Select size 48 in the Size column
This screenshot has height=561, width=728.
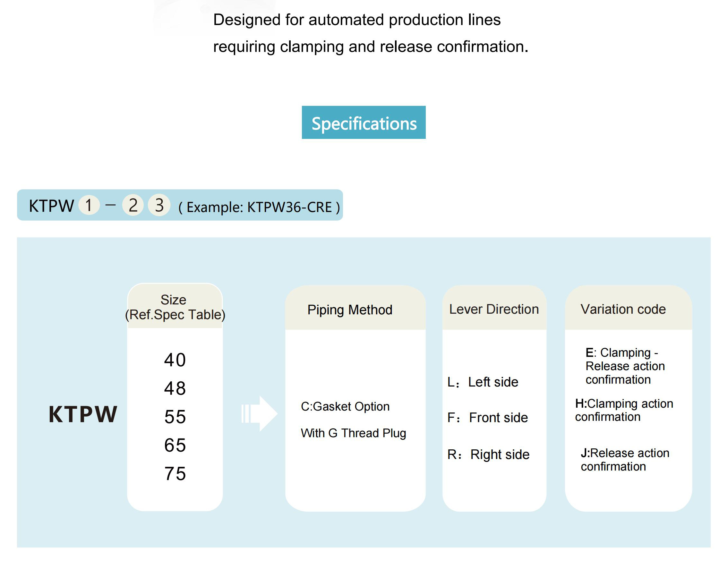pos(175,388)
